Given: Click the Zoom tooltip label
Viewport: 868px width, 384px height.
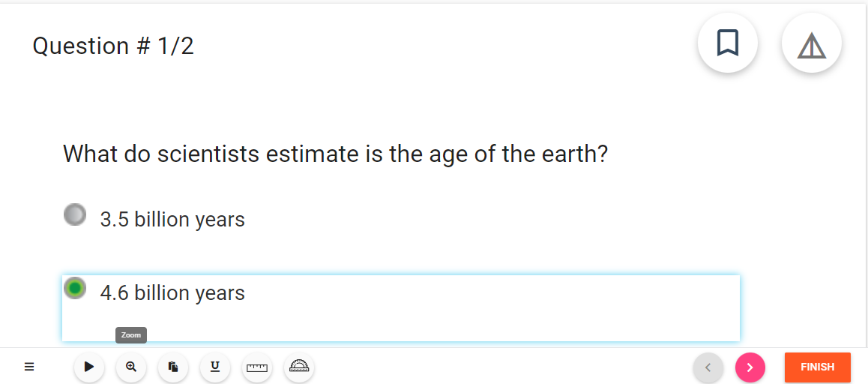Looking at the screenshot, I should click(131, 335).
